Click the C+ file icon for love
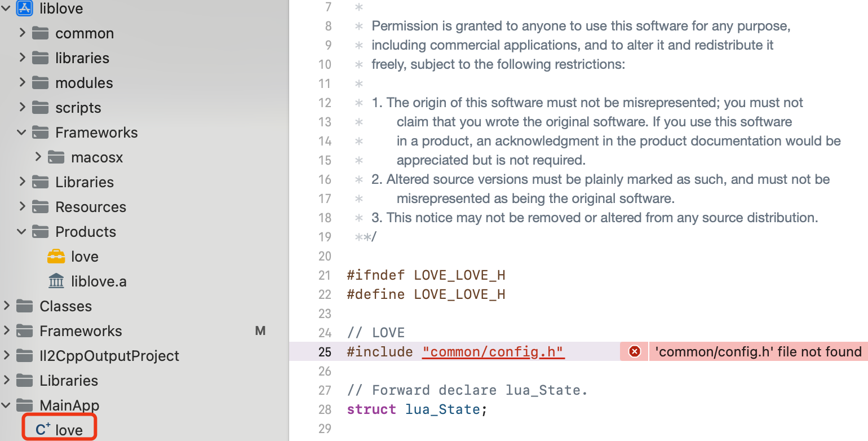868x441 pixels. [x=43, y=430]
